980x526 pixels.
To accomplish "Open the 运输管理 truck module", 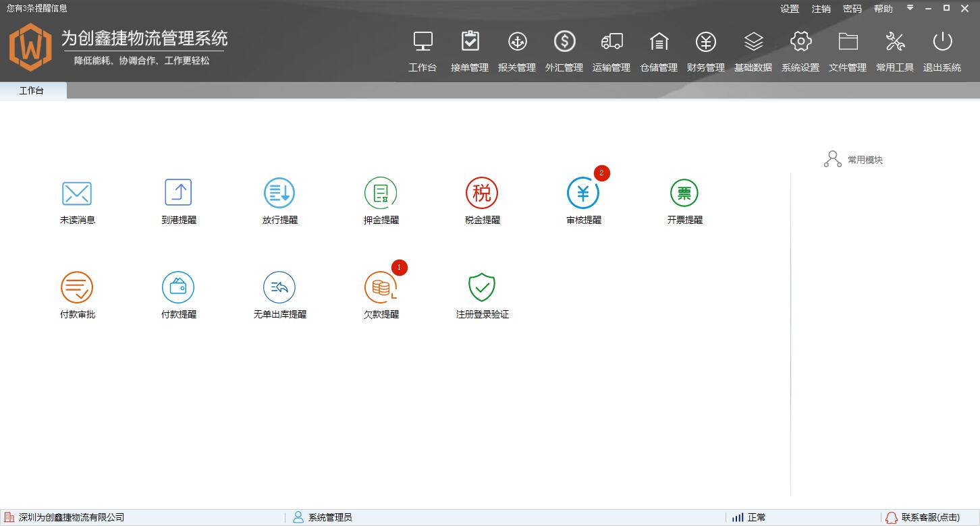I will (611, 51).
